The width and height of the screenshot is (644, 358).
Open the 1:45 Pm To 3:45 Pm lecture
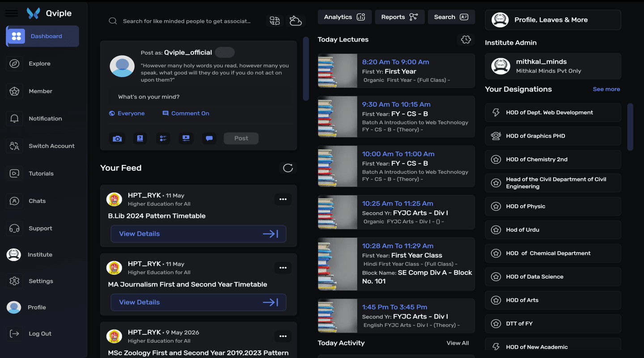[396, 316]
